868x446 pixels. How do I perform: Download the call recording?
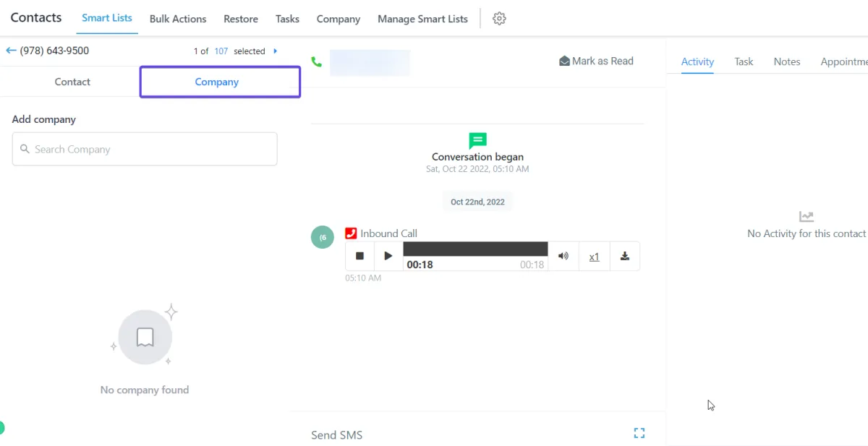[625, 256]
